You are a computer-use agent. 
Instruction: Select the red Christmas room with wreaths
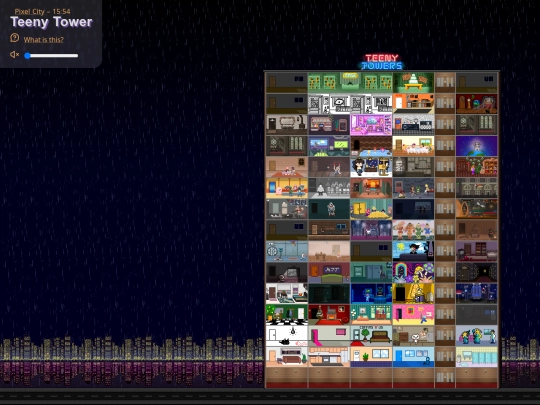477,167
